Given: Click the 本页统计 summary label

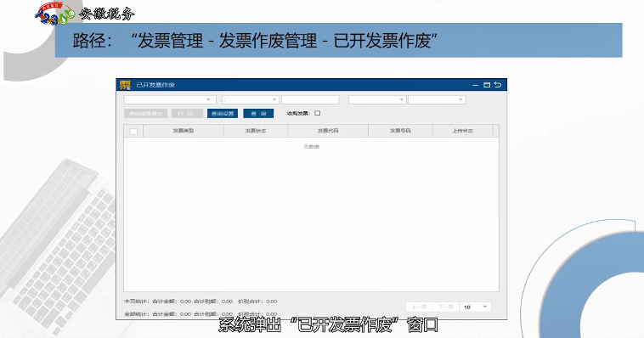Looking at the screenshot, I should point(137,301).
